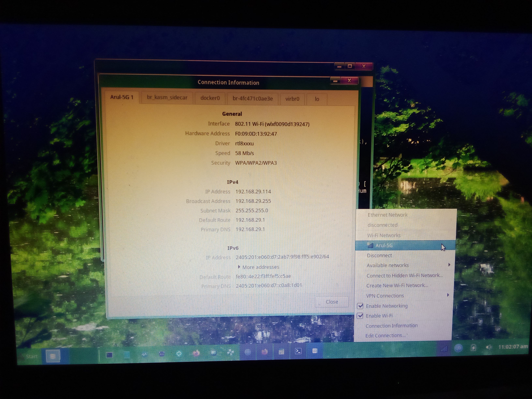The height and width of the screenshot is (399, 532).
Task: Switch to the virbr0 tab
Action: (x=292, y=99)
